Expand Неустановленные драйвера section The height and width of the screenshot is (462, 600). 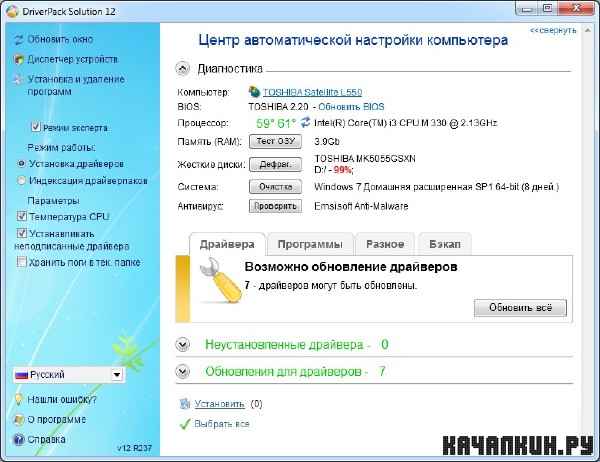[183, 344]
